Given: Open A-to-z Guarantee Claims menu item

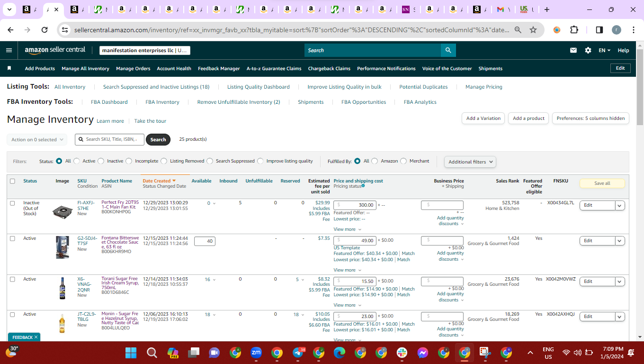Looking at the screenshot, I should pyautogui.click(x=274, y=68).
